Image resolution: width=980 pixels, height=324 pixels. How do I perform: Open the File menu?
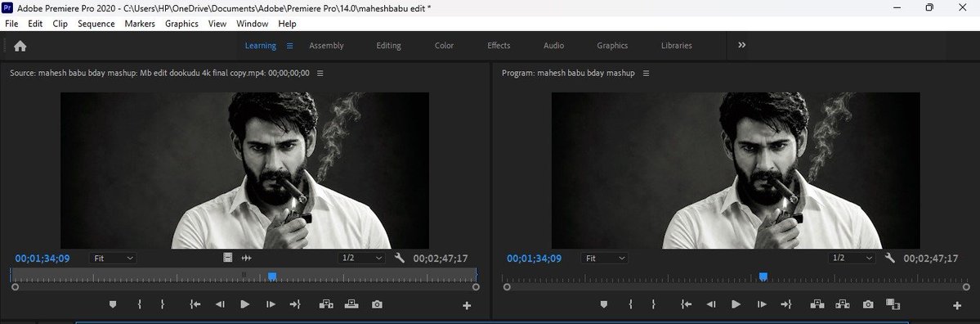(x=11, y=24)
